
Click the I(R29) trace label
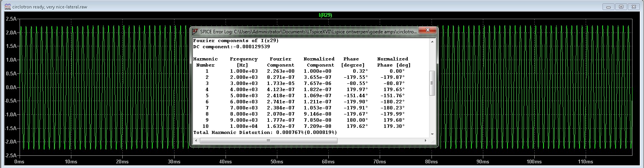(325, 15)
